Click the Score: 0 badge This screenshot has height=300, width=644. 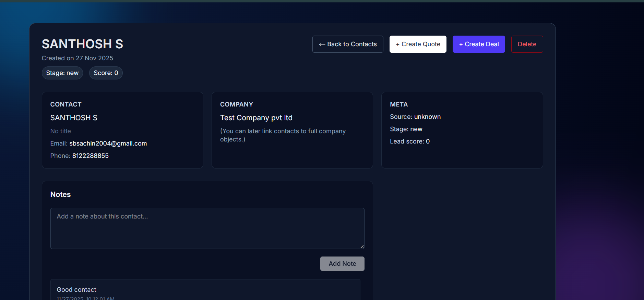(x=106, y=73)
